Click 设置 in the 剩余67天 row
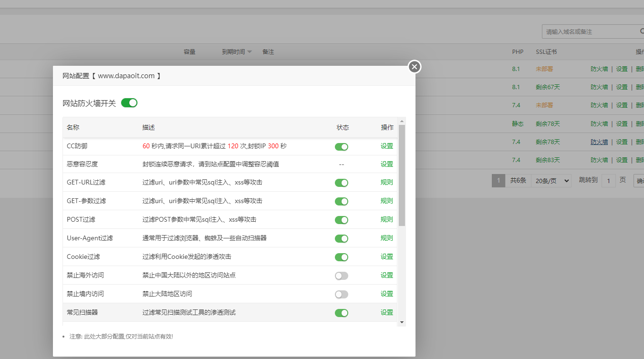The image size is (644, 359). click(x=622, y=87)
